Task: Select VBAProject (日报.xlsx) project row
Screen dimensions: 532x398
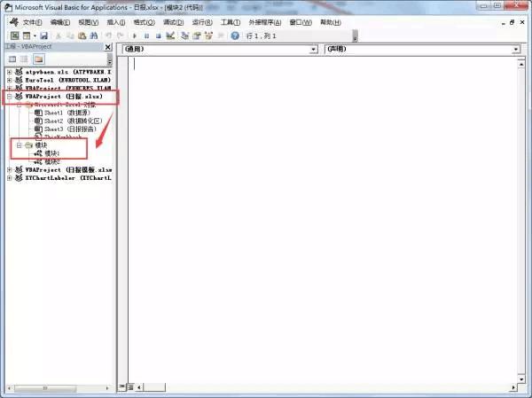Action: click(59, 97)
